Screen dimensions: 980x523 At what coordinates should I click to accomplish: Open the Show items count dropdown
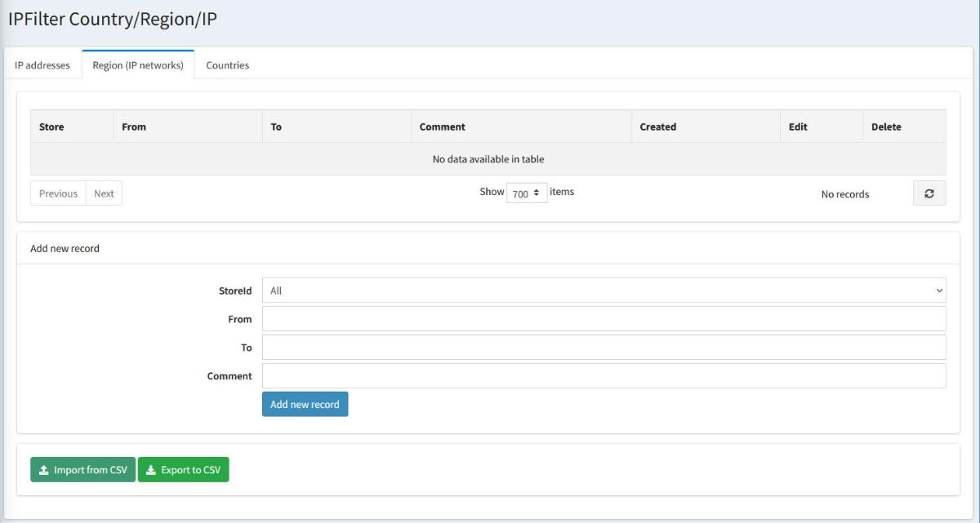527,193
